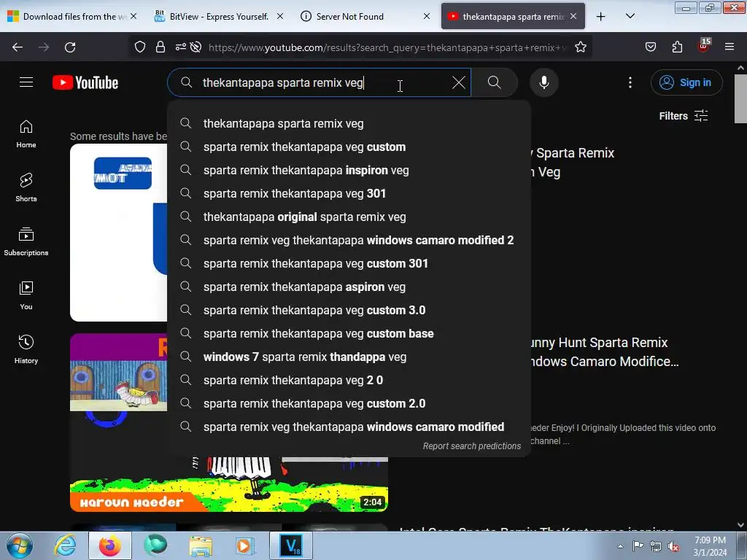This screenshot has width=747, height=560.
Task: Pick suggestion 'sparta remix thekantapapa veg 2 0'
Action: tap(349, 380)
